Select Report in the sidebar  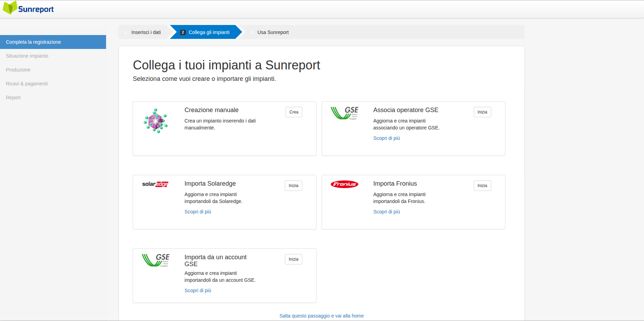coord(13,98)
